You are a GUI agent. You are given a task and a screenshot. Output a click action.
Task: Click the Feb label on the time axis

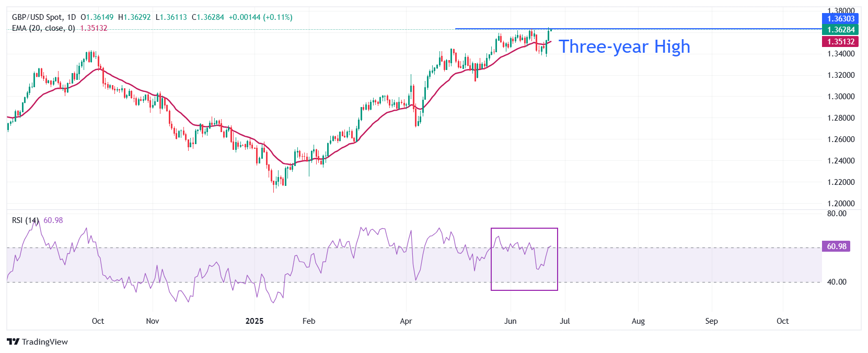pos(309,321)
